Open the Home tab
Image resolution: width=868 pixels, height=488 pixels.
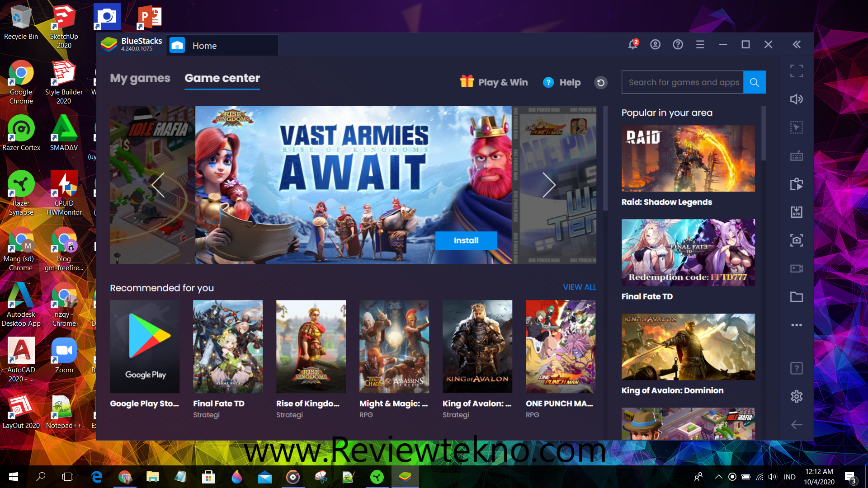pos(222,46)
